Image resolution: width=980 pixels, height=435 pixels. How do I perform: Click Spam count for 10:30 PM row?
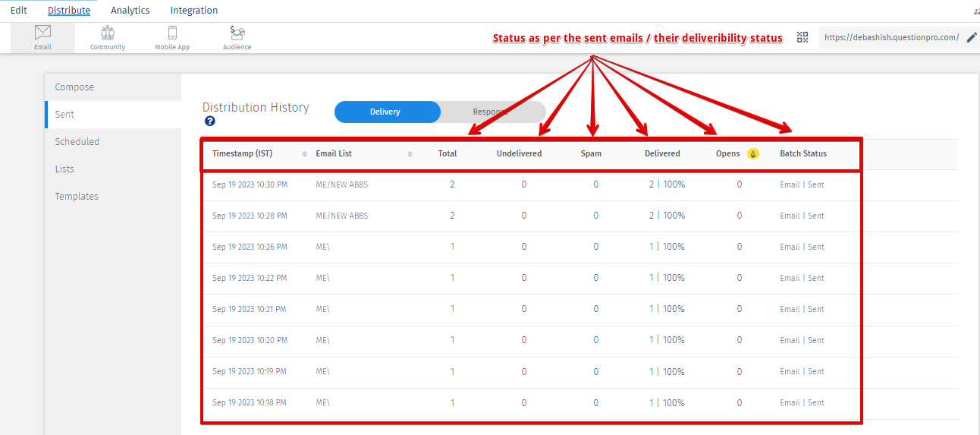(595, 184)
